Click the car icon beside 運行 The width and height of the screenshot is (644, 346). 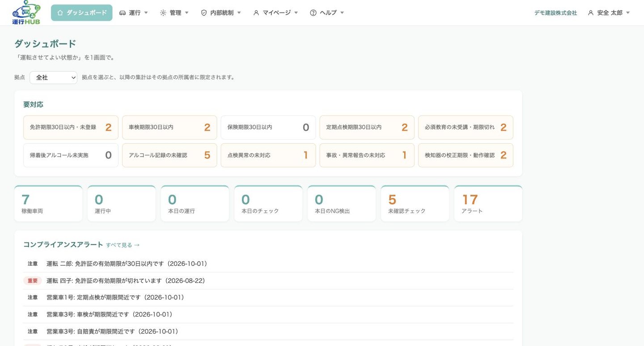pos(123,13)
